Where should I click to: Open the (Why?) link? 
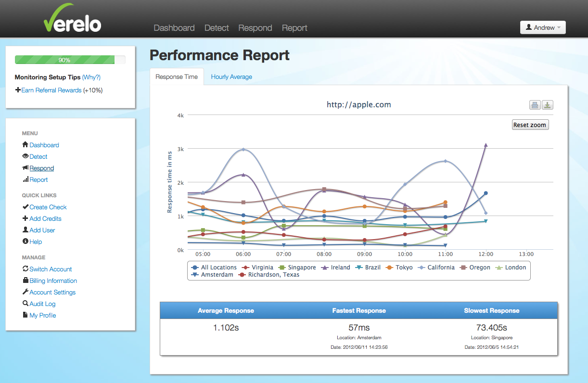91,77
